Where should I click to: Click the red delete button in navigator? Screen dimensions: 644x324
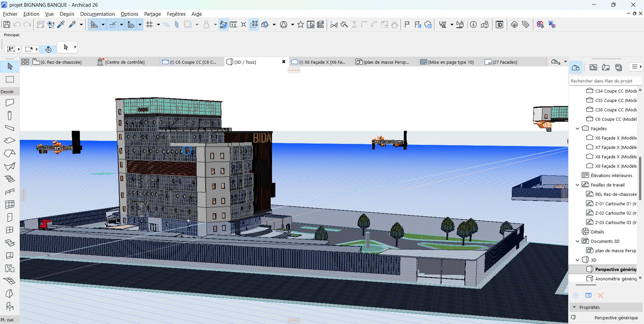pos(600,295)
